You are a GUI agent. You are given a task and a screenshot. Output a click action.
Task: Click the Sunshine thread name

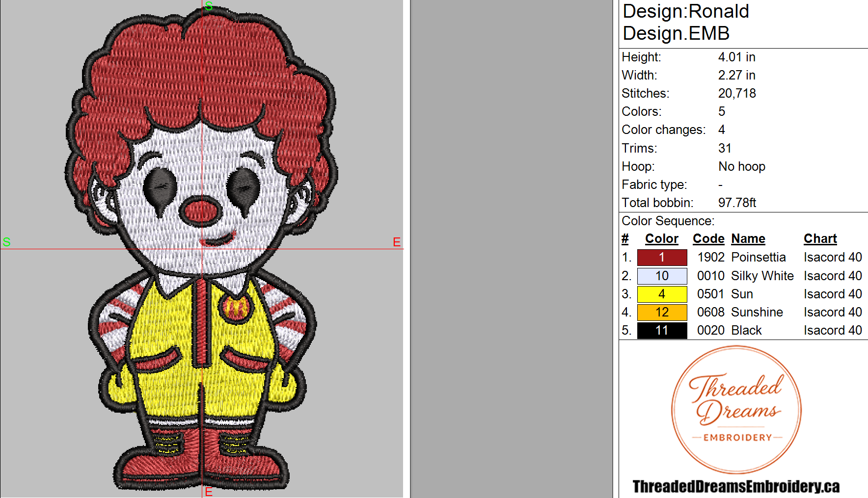click(x=757, y=312)
